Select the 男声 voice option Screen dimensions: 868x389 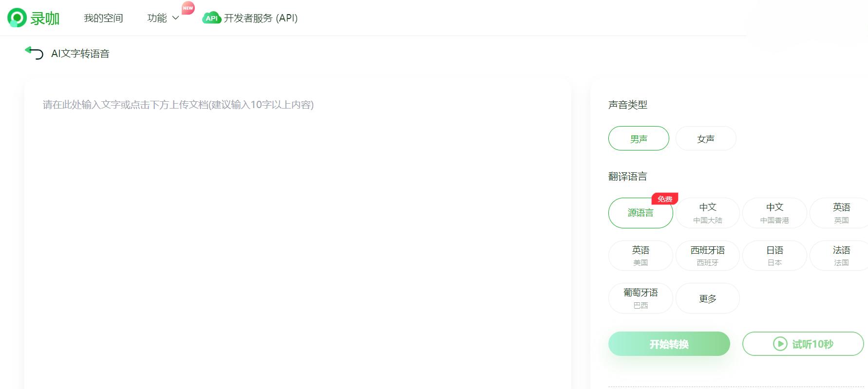[638, 138]
